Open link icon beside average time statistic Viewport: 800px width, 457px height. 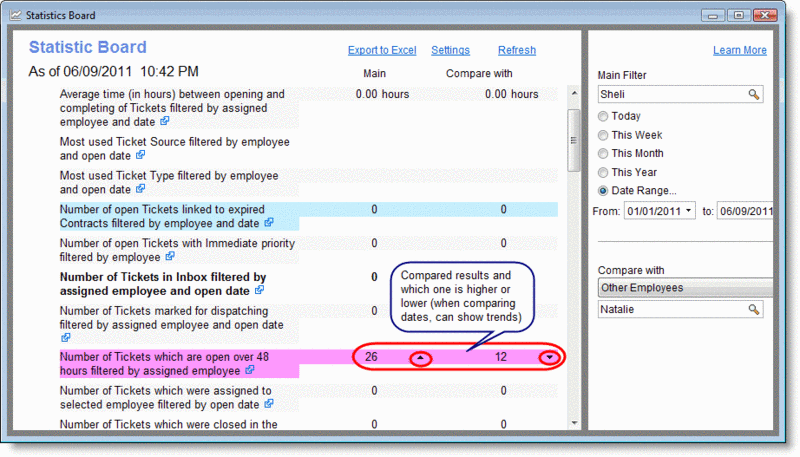tap(166, 121)
